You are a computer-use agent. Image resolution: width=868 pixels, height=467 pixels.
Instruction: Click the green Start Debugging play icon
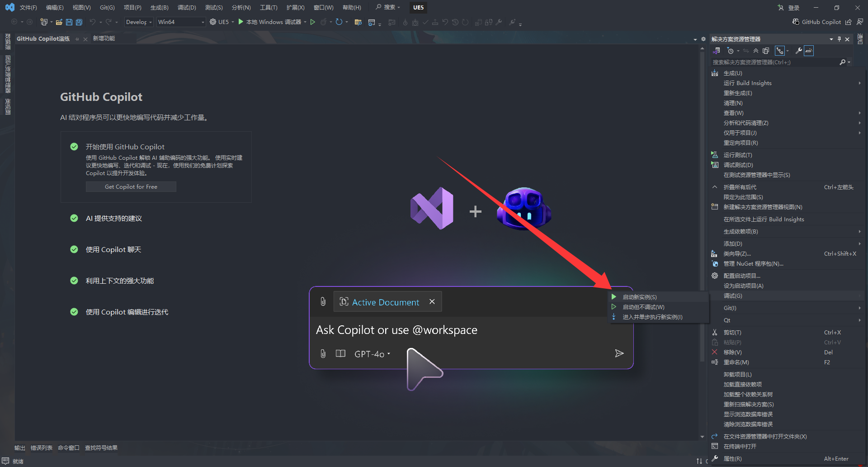[x=241, y=22]
